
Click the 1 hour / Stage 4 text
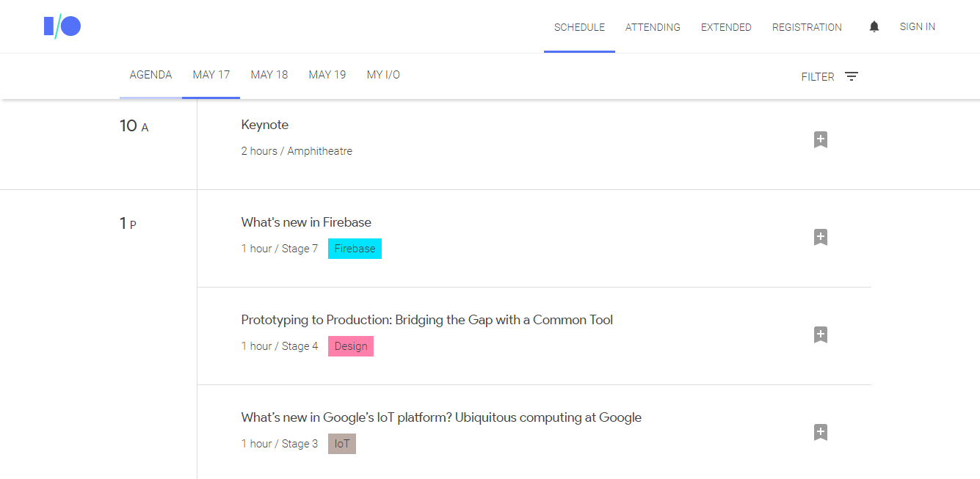(x=280, y=346)
